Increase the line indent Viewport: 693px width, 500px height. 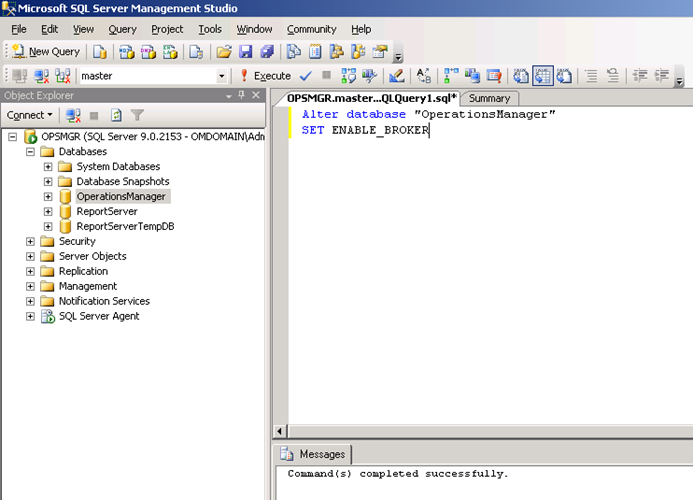pos(662,76)
